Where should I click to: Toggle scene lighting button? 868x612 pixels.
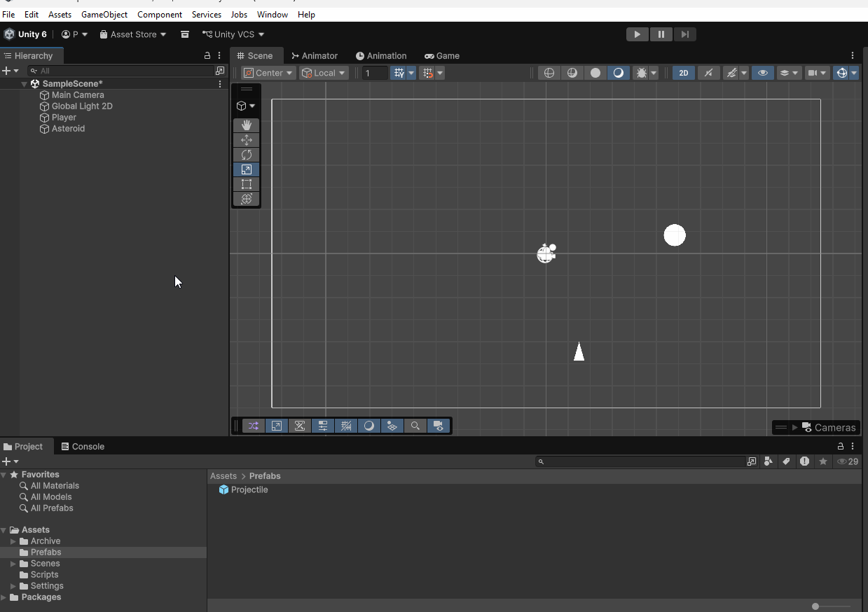[x=709, y=73]
